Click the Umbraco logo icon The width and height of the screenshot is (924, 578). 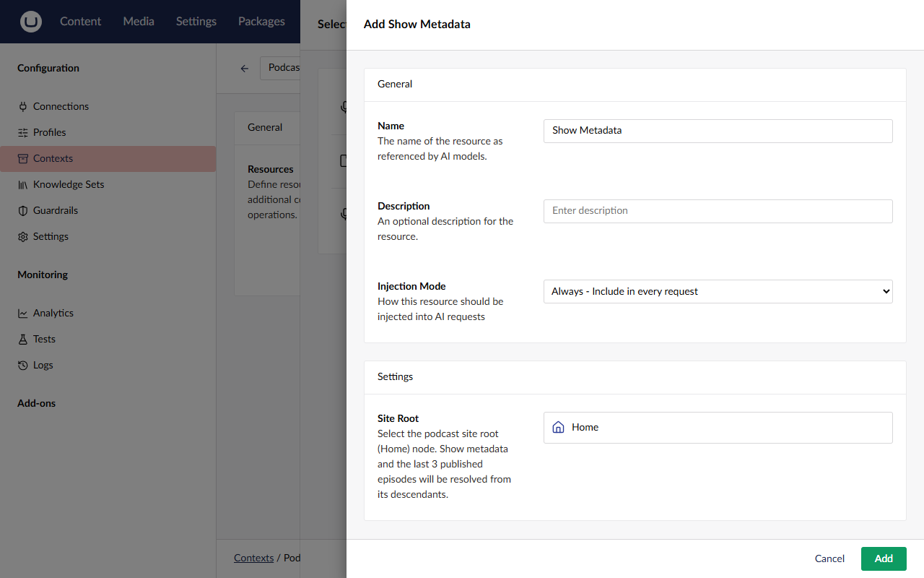click(31, 22)
